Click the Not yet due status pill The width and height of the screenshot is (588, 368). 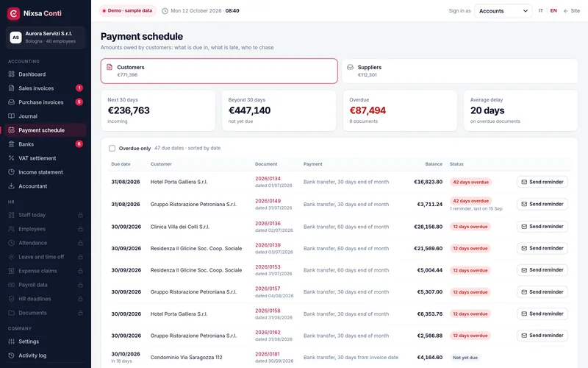465,358
